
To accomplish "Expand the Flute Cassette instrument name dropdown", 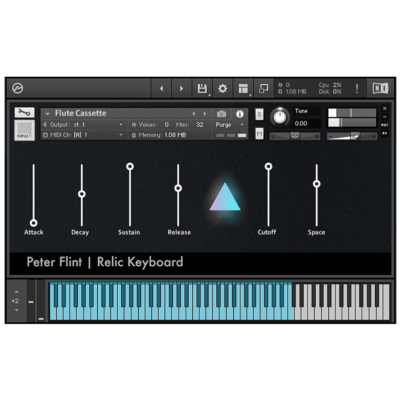I will tap(47, 114).
